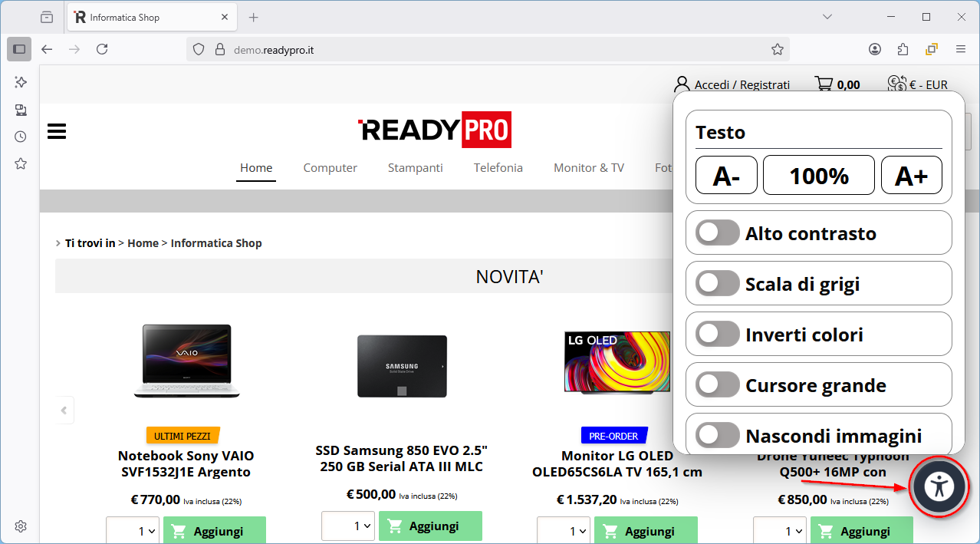Click the padlock site security icon
This screenshot has height=544, width=980.
[219, 49]
